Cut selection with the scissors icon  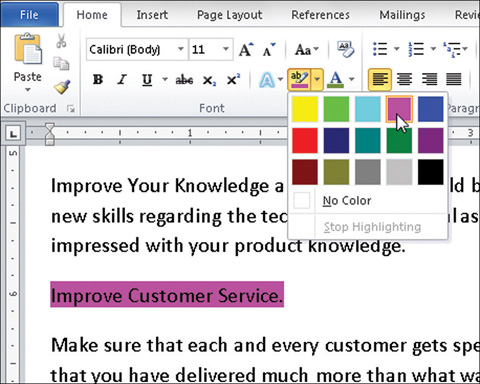click(61, 41)
